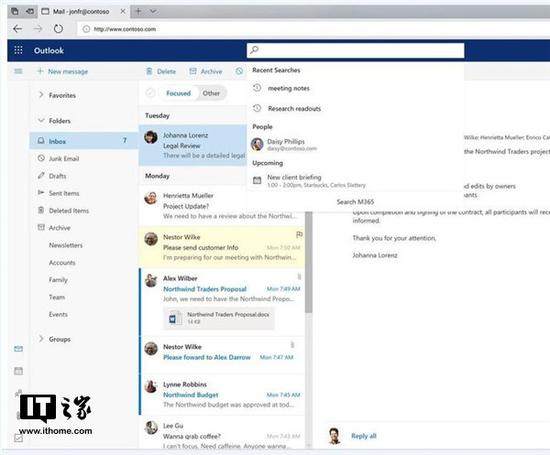Open the Outlook app launcher grid
The image size is (550, 455).
(x=18, y=50)
